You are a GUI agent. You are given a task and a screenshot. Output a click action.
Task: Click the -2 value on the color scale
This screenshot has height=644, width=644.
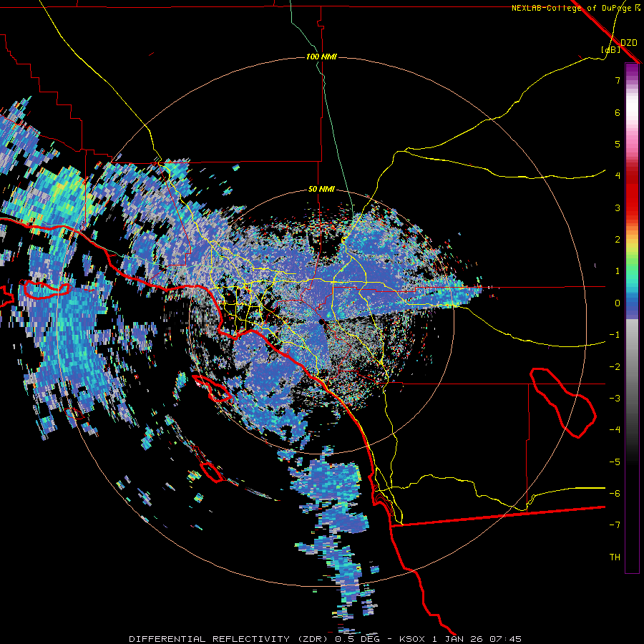click(x=615, y=367)
